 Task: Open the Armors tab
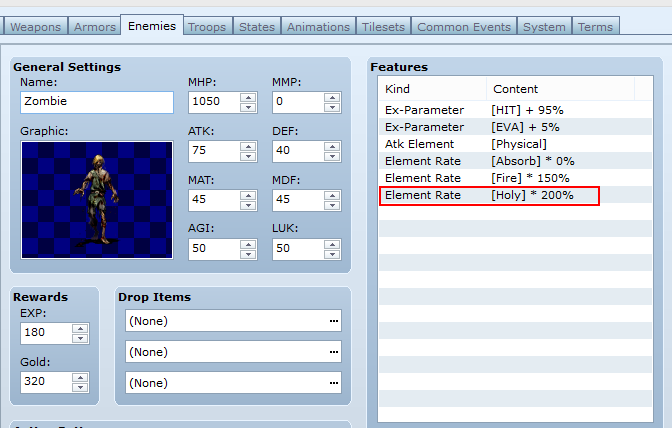tap(94, 26)
